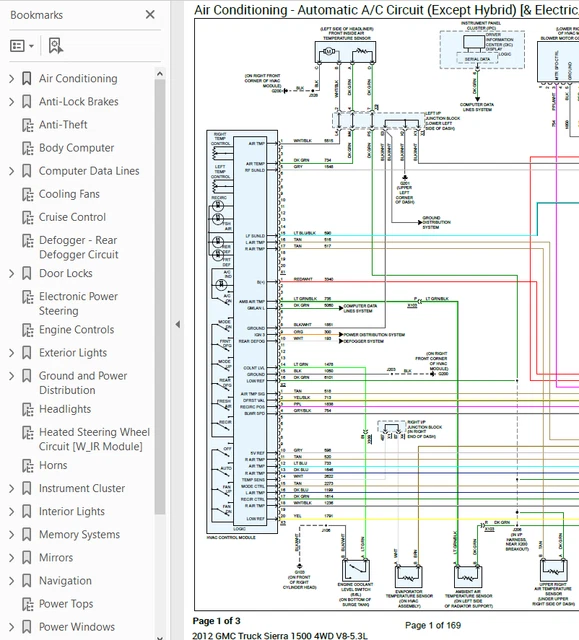Viewport: 579px width, 640px height.
Task: Open the Headlights bookmark
Action: click(65, 409)
